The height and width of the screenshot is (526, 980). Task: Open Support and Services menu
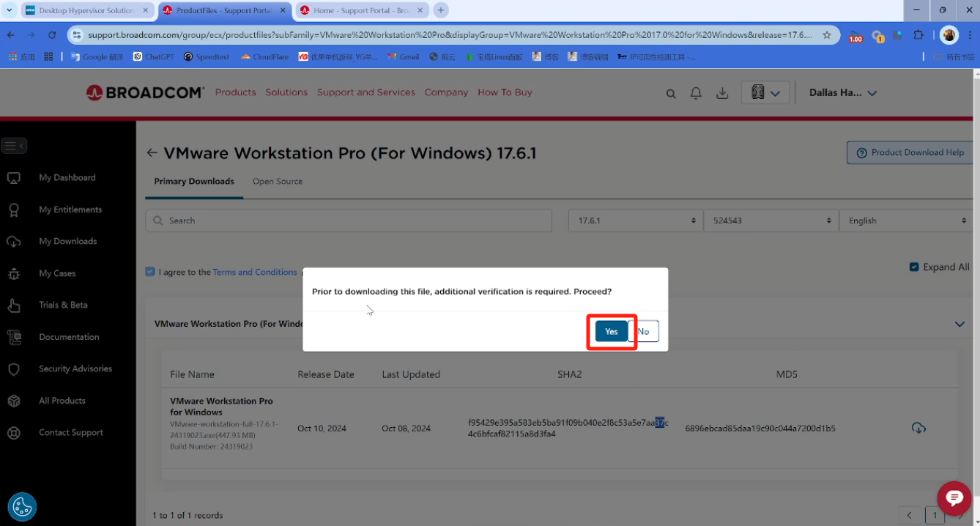(x=366, y=92)
